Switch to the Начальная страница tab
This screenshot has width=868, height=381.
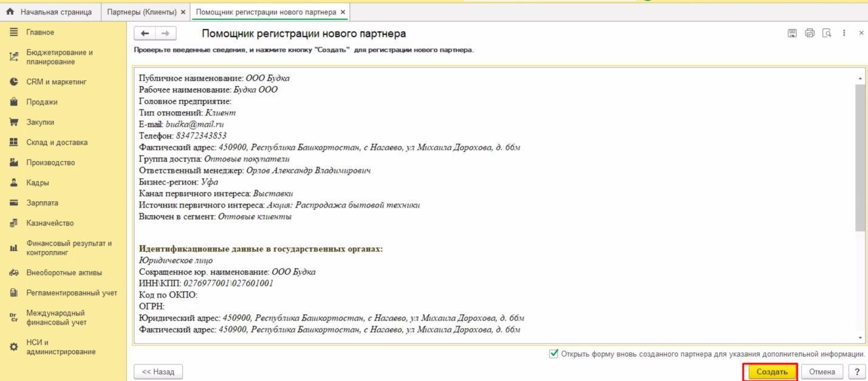(x=56, y=12)
